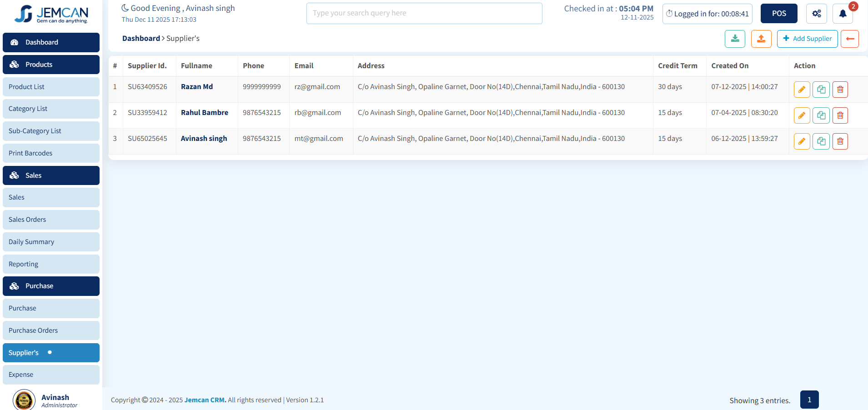The height and width of the screenshot is (410, 868).
Task: Open the notifications bell icon
Action: click(x=843, y=14)
